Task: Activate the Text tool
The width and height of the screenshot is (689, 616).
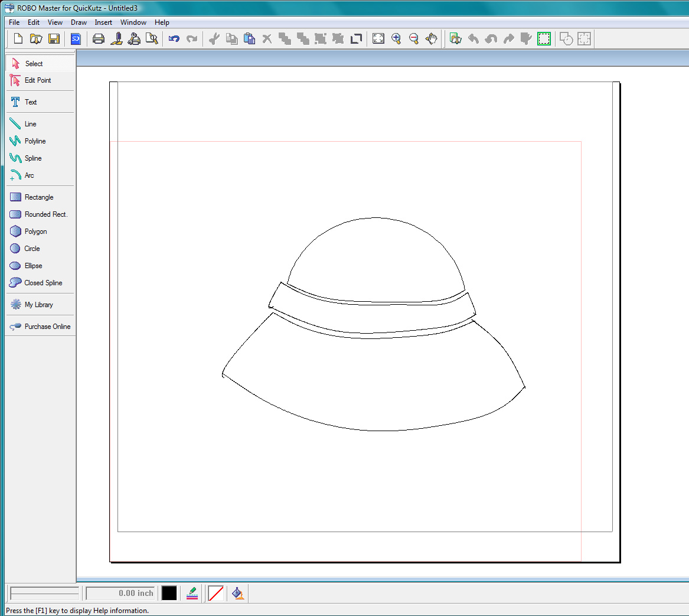Action: (x=31, y=102)
